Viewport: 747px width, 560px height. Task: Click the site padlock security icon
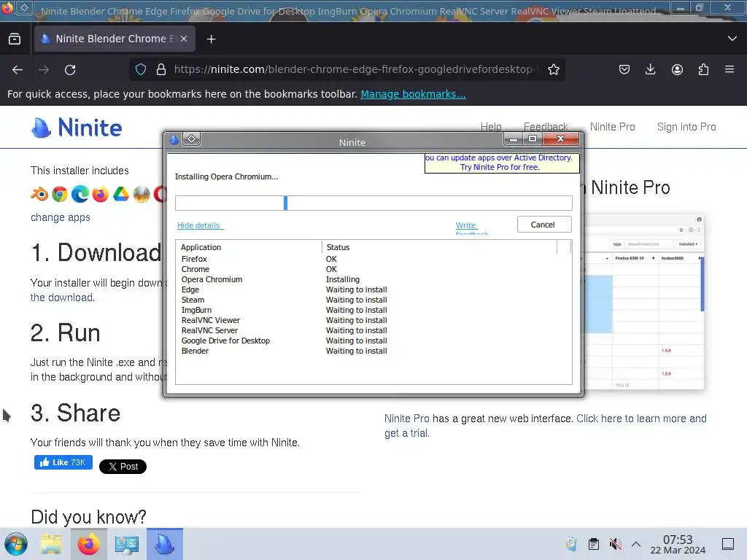[161, 69]
